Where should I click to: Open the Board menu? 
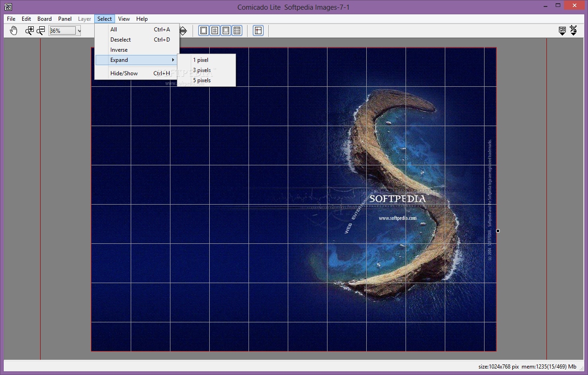click(44, 19)
